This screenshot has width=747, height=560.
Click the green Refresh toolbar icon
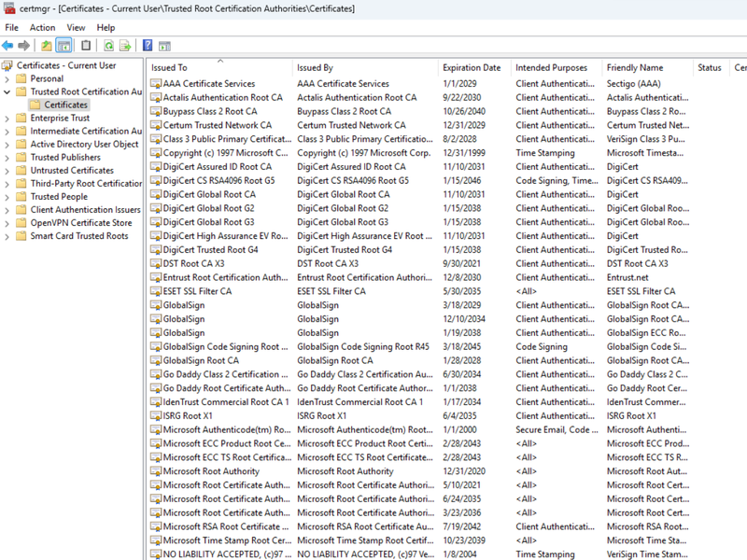(108, 46)
